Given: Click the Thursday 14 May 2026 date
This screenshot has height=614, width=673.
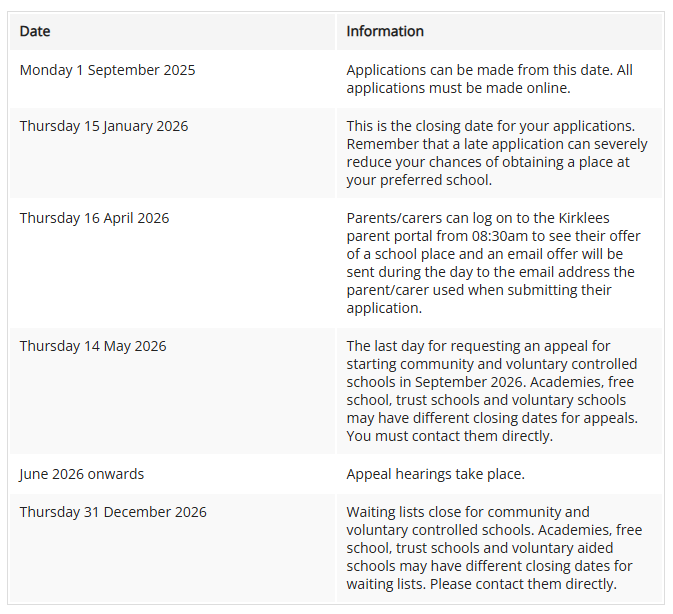Looking at the screenshot, I should (x=93, y=346).
